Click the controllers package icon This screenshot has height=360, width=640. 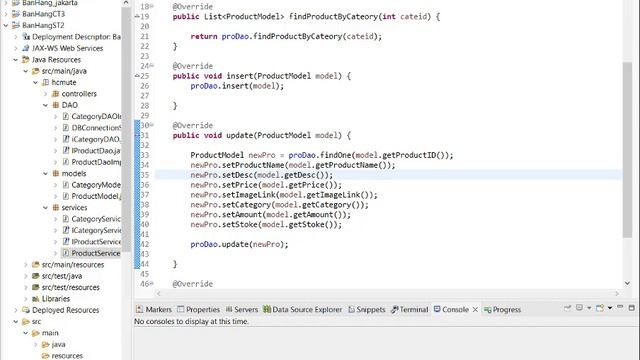coord(56,94)
